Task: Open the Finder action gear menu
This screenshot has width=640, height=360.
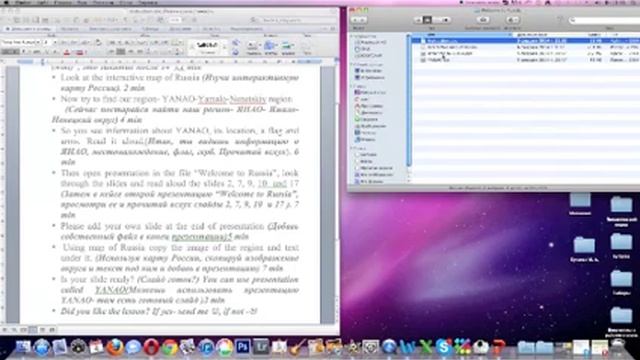Action: (512, 20)
